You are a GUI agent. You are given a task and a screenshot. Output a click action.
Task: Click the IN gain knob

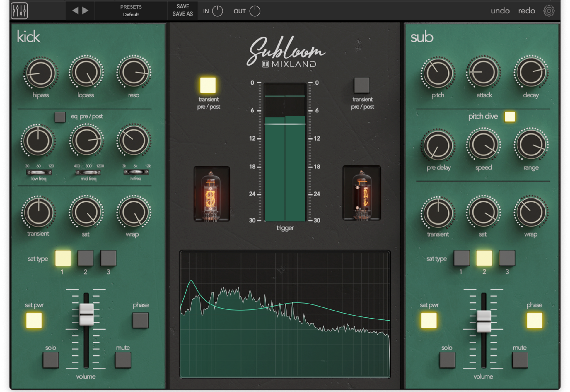(217, 11)
